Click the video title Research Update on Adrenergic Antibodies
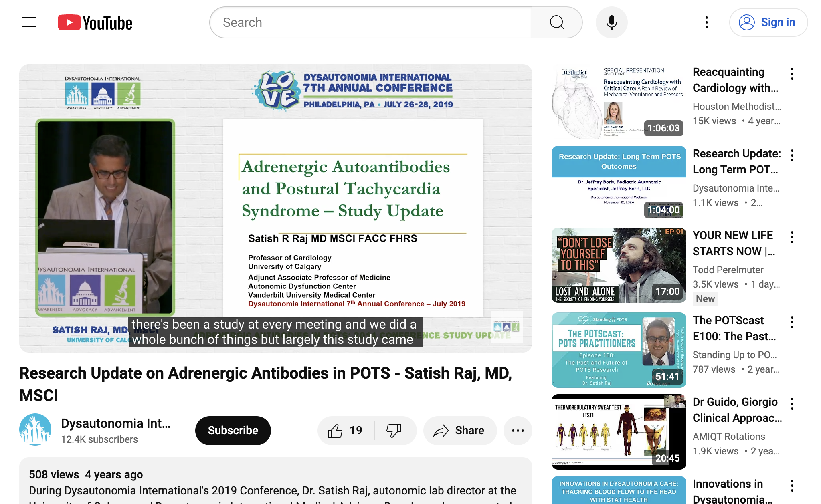The height and width of the screenshot is (504, 821). click(x=266, y=384)
